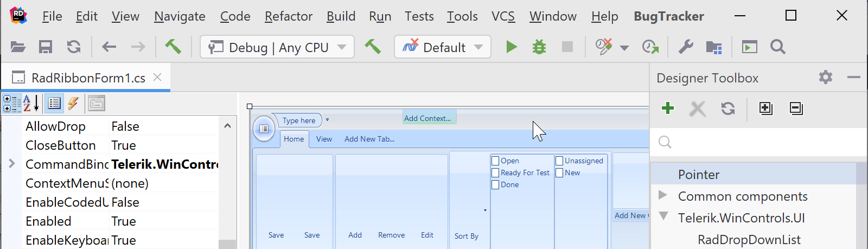
Task: Add toolbox item with green plus
Action: coord(668,108)
